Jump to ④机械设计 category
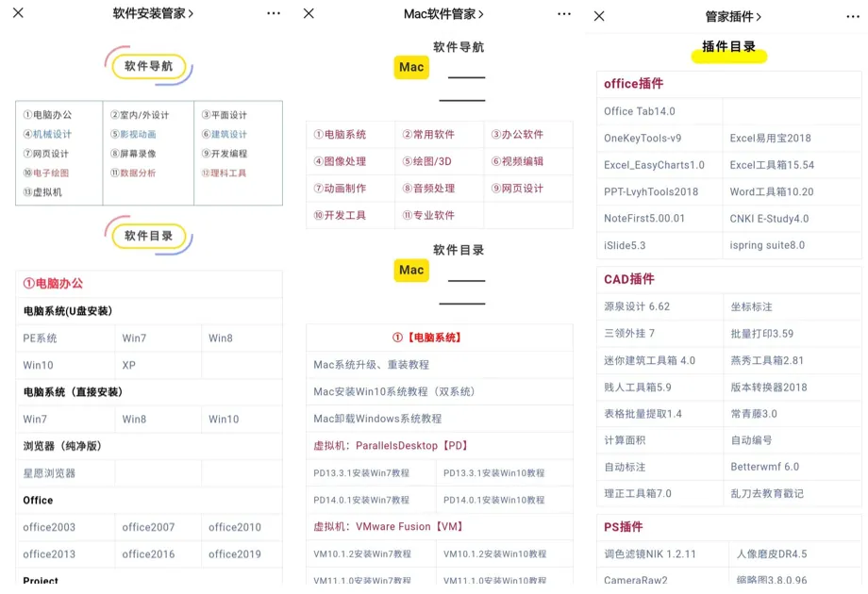This screenshot has width=868, height=594. coord(47,135)
